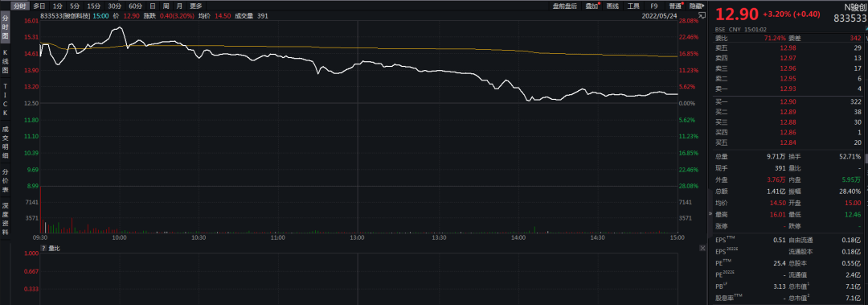Open the K线图 side tab

click(x=5, y=62)
